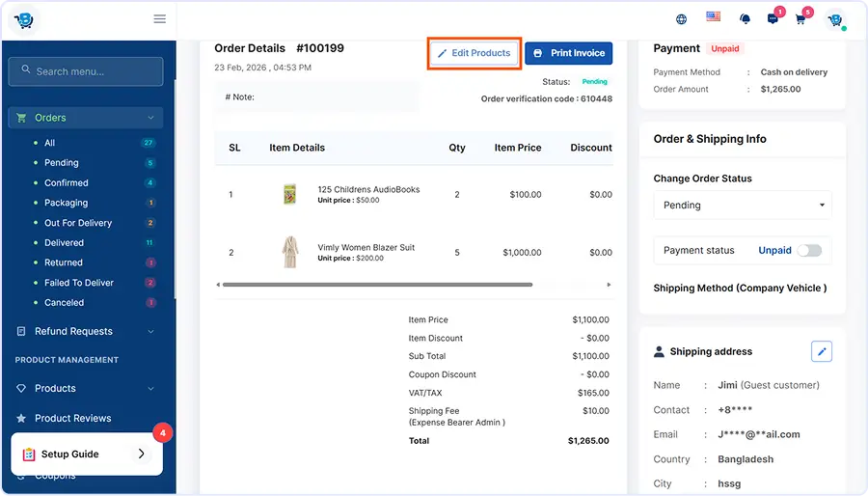Select Delivered orders in sidebar

(64, 242)
